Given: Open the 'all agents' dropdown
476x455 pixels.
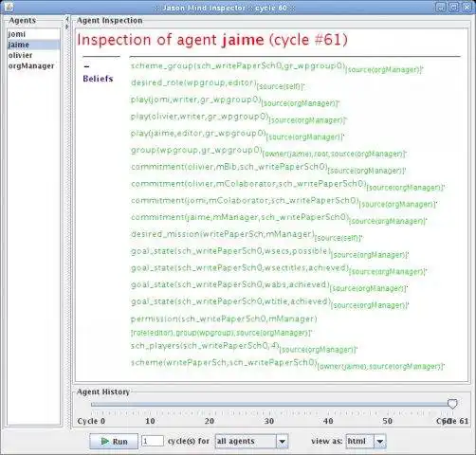Looking at the screenshot, I should click(x=251, y=441).
